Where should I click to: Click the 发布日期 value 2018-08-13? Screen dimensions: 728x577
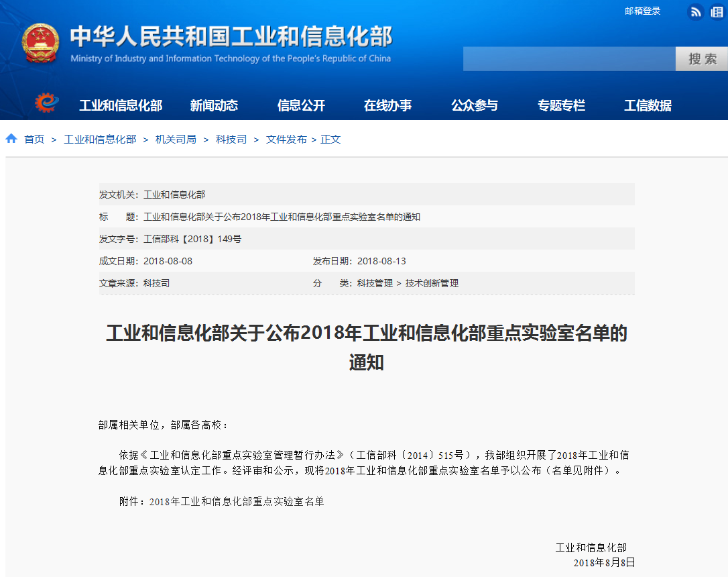[x=381, y=261]
